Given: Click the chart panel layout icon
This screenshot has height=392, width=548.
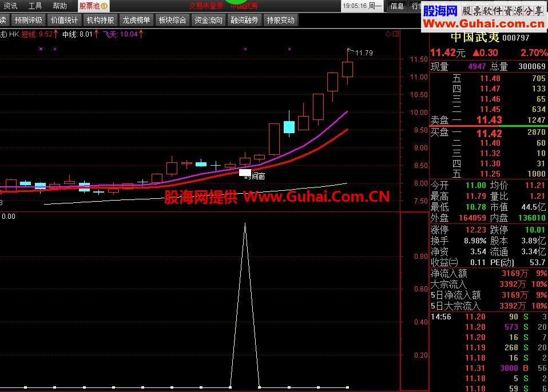Looking at the screenshot, I should (396, 34).
